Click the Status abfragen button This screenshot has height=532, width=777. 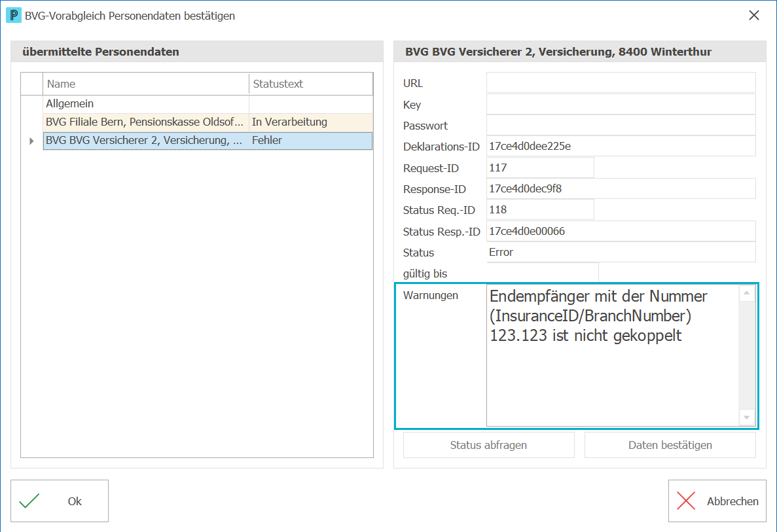[488, 445]
